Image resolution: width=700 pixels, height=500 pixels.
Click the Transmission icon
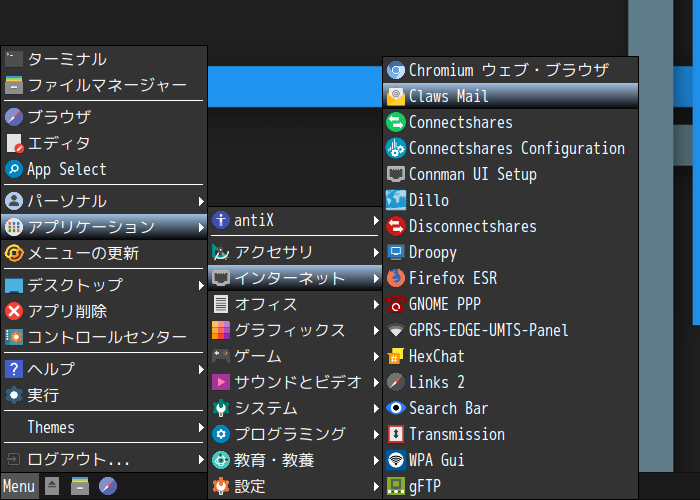click(x=396, y=434)
